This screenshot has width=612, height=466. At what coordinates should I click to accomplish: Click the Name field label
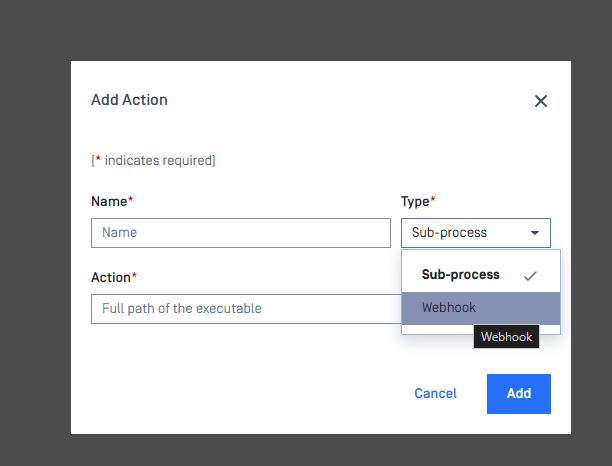[109, 201]
